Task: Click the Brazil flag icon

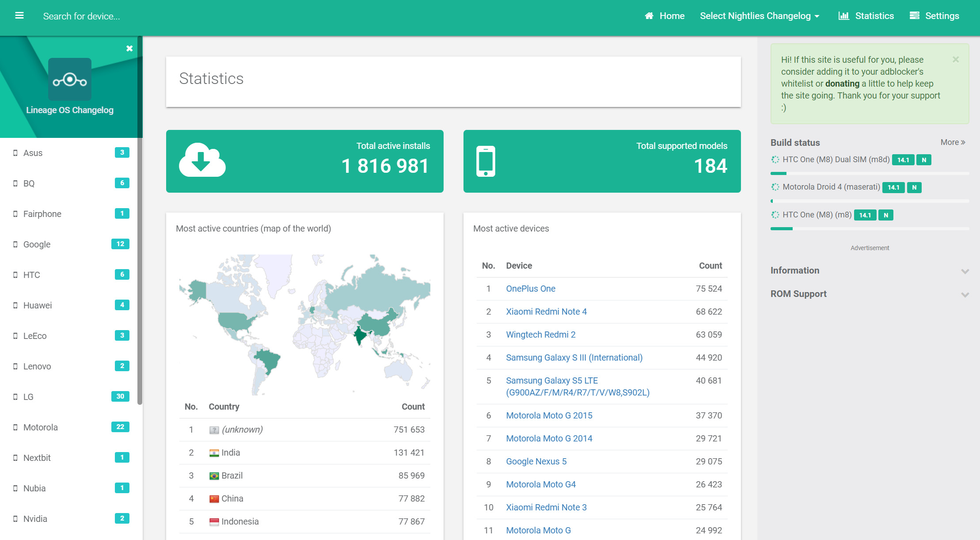Action: pyautogui.click(x=214, y=476)
